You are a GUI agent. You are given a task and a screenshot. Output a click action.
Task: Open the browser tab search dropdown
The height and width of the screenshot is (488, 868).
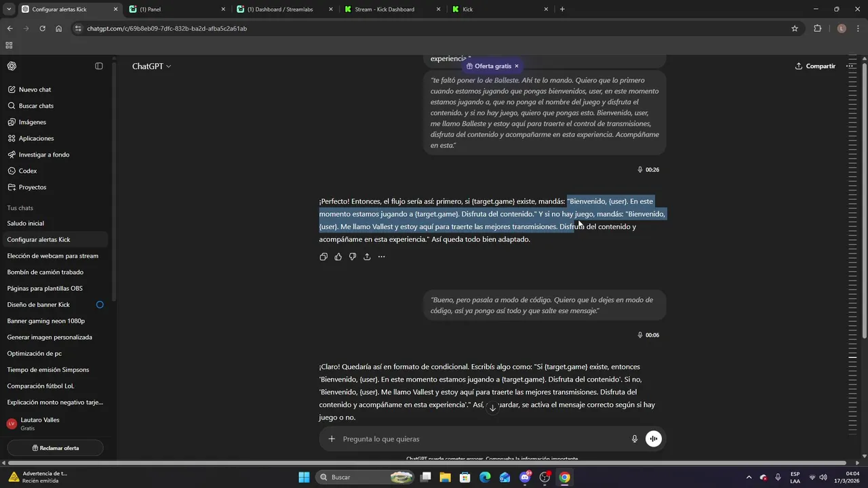tap(9, 9)
